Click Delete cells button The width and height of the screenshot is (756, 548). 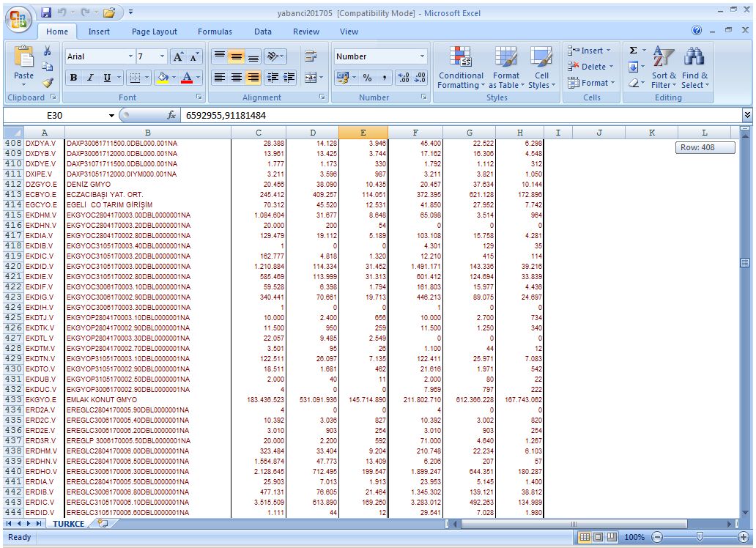(x=590, y=67)
